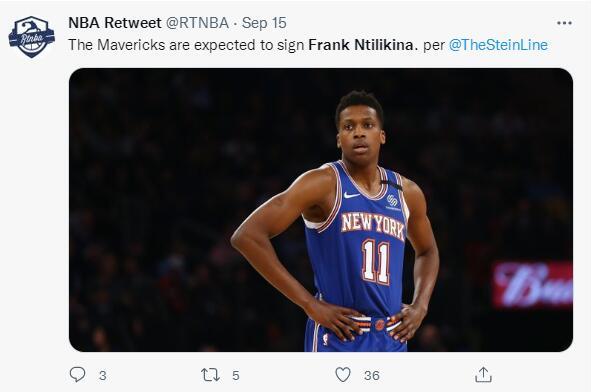This screenshot has width=591, height=392.
Task: Retweet using the retweet arrows icon
Action: click(x=210, y=375)
